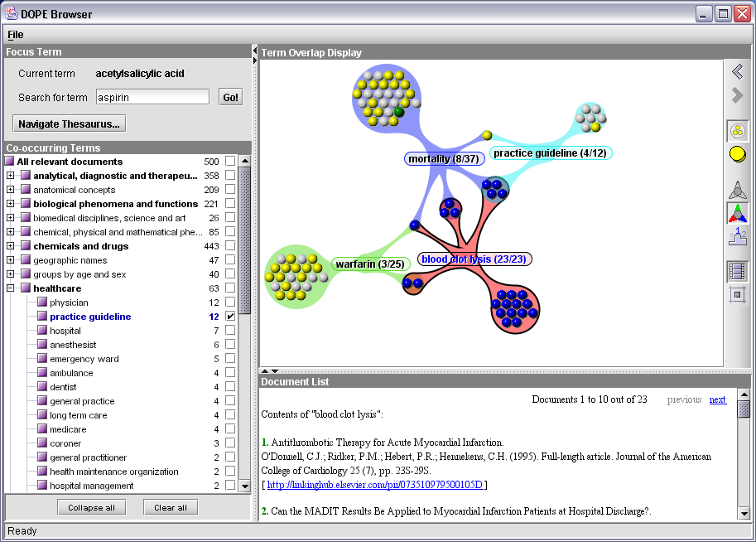The image size is (756, 542).
Task: Click the search term input field
Action: tap(152, 98)
